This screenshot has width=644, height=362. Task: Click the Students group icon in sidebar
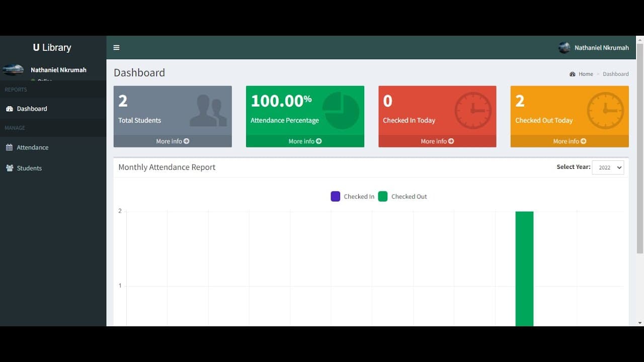(x=9, y=168)
